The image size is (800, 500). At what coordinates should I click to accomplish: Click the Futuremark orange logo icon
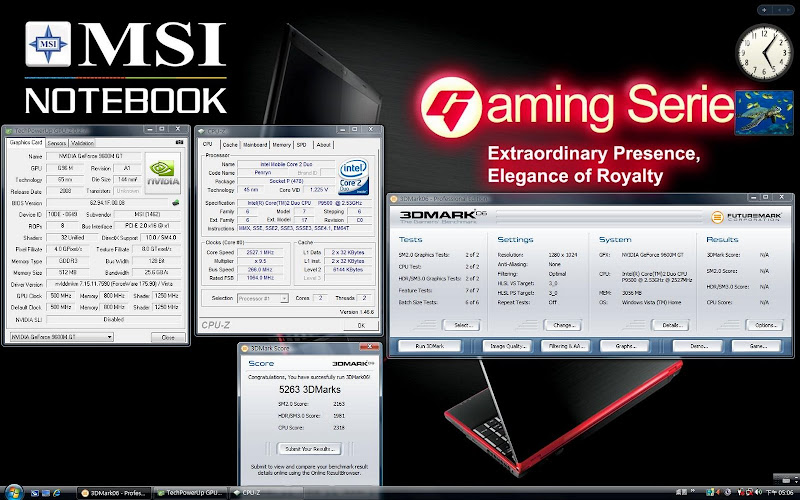pos(717,217)
